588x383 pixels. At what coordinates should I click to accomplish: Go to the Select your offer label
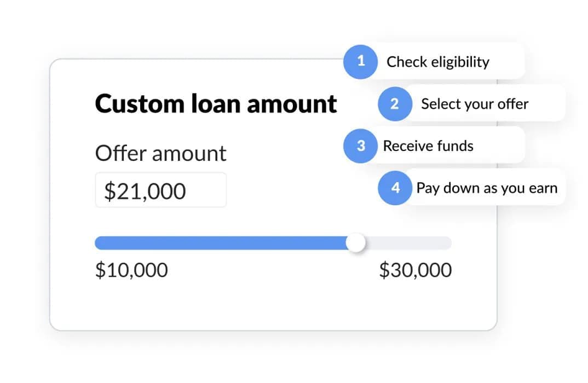474,103
